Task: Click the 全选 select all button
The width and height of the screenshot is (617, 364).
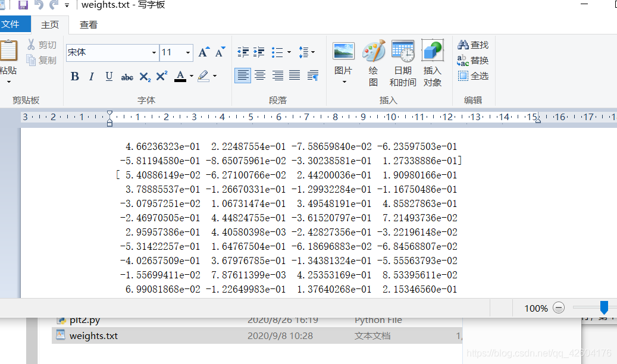Action: tap(473, 76)
